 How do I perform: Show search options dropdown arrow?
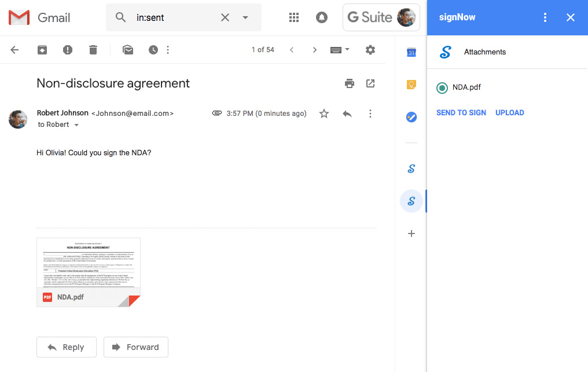point(245,17)
